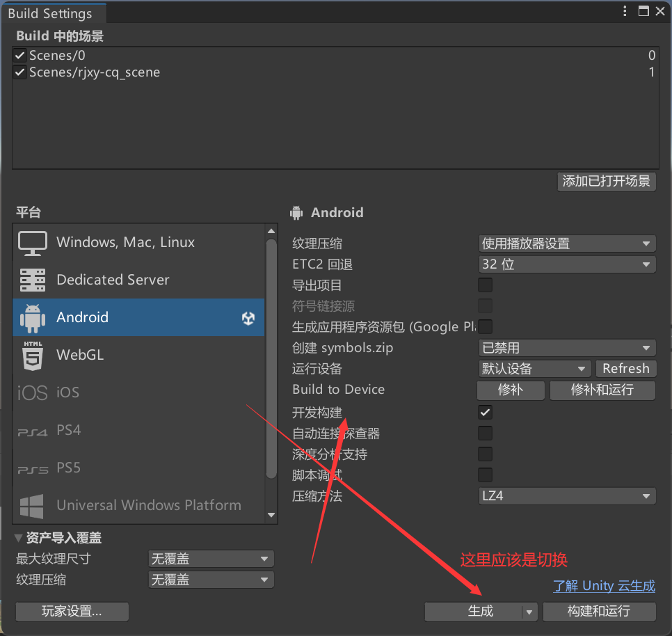Enable the 脚本调试 checkbox
This screenshot has height=636, width=672.
[485, 475]
